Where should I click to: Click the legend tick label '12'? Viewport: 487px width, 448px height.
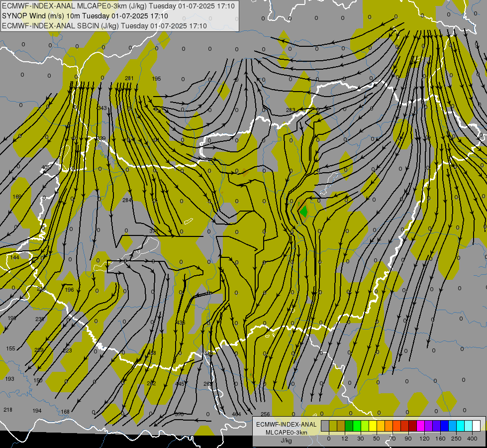pos(345,439)
